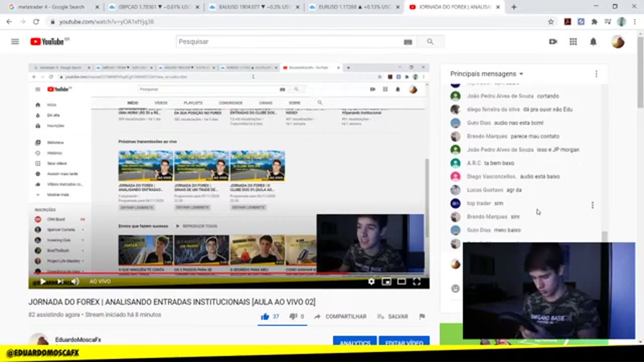This screenshot has width=644, height=362.
Task: Click '82 assistindo agora' viewer count
Action: [x=54, y=315]
